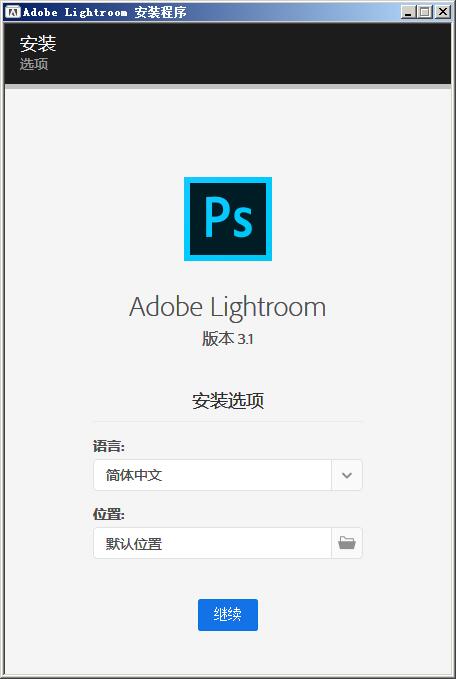Maximize the installer window
Image resolution: width=456 pixels, height=679 pixels.
tap(424, 12)
